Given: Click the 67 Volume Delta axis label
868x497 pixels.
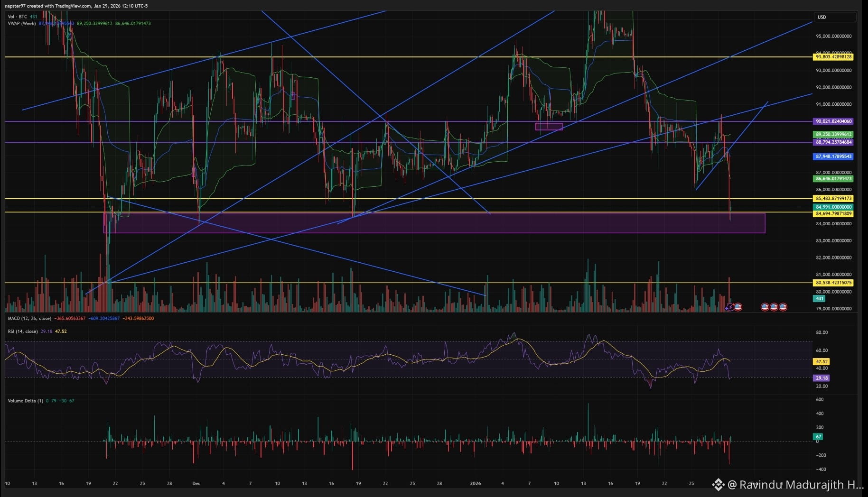Looking at the screenshot, I should (818, 437).
